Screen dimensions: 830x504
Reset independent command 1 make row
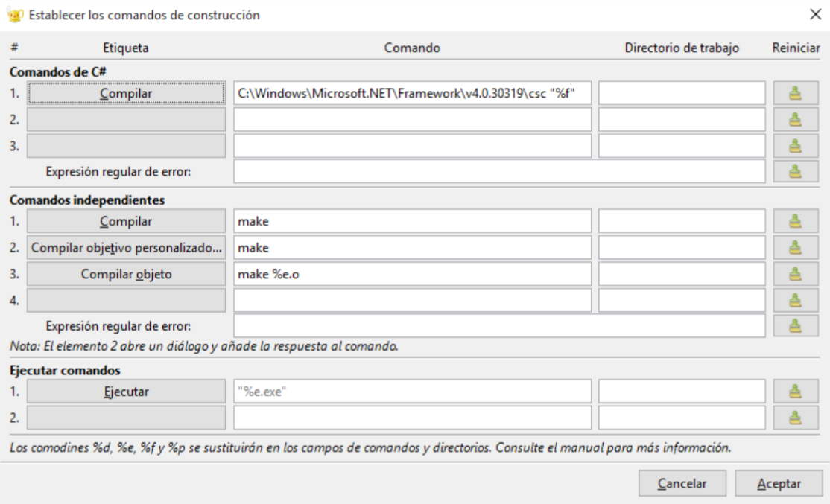(x=796, y=221)
